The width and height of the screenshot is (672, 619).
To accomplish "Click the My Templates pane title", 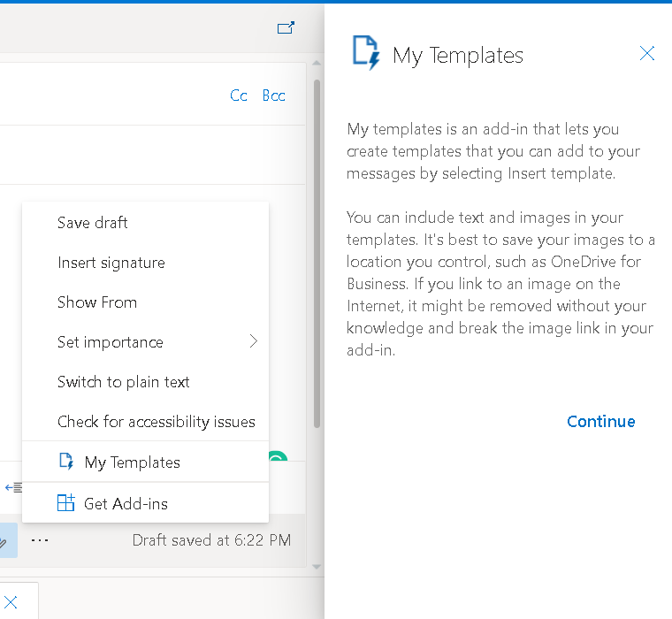I will 458,56.
